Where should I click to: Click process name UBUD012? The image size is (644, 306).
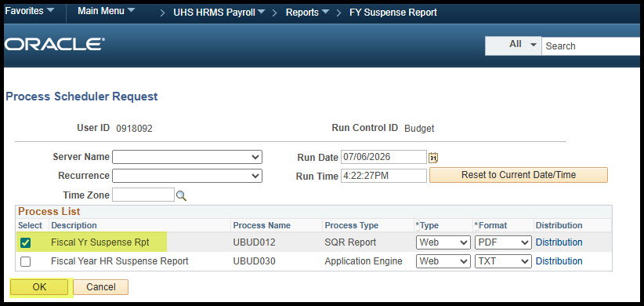click(255, 242)
